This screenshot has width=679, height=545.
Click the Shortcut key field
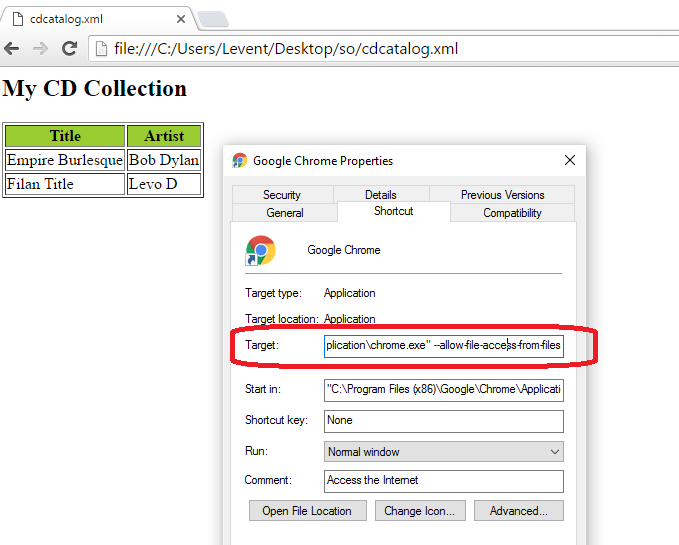443,421
